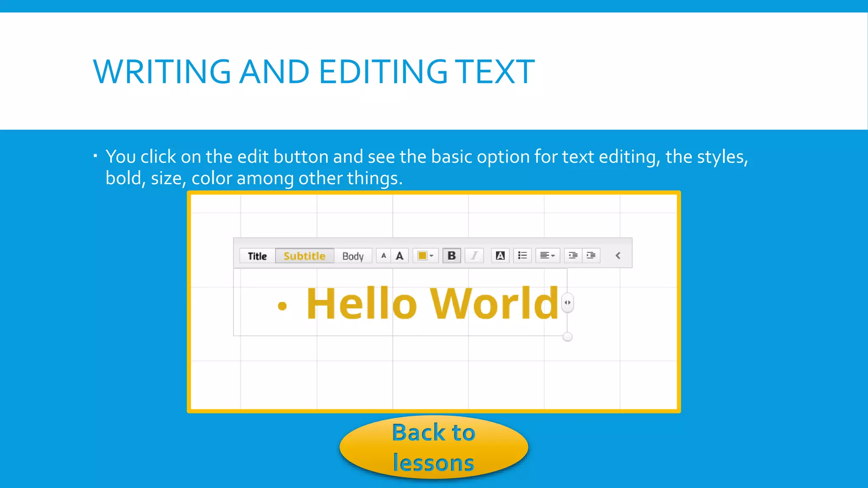
Task: Decrease font size with small A
Action: coord(384,256)
